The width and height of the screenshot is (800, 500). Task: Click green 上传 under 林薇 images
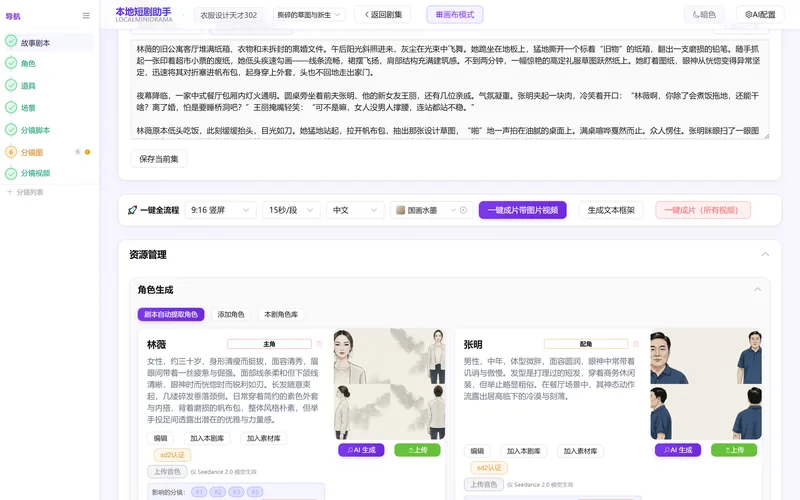point(417,450)
